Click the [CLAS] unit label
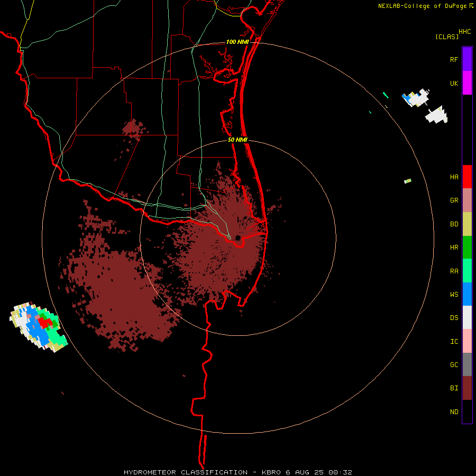This screenshot has height=476, width=476. 447,36
